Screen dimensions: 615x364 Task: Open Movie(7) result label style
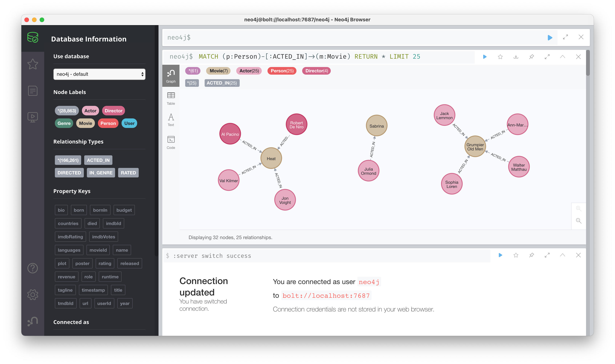click(x=218, y=71)
